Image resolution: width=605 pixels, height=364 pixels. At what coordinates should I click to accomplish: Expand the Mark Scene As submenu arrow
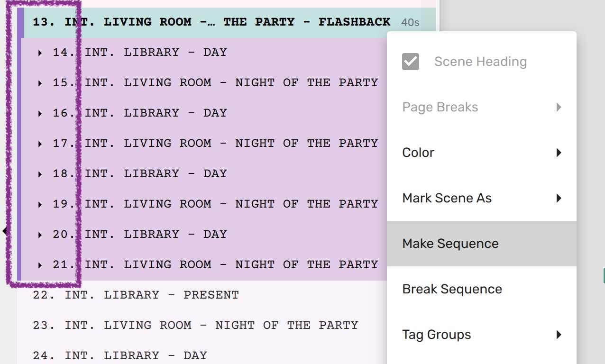point(559,198)
